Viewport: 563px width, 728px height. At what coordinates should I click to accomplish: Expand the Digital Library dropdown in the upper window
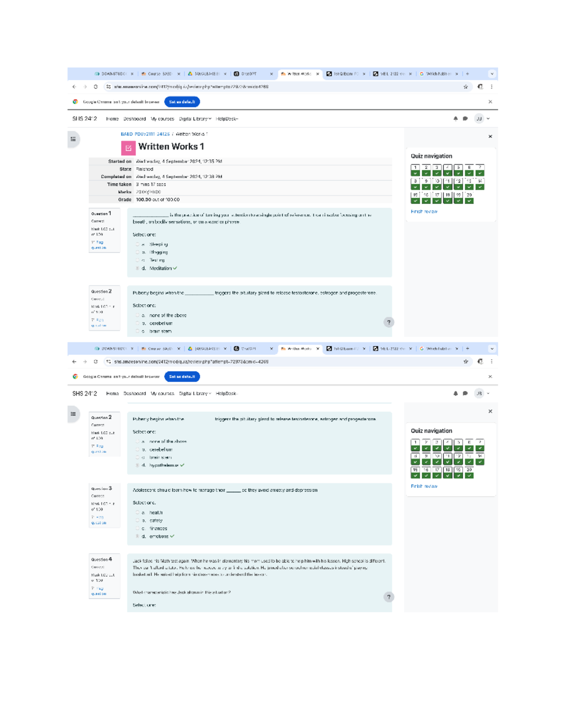pyautogui.click(x=195, y=119)
